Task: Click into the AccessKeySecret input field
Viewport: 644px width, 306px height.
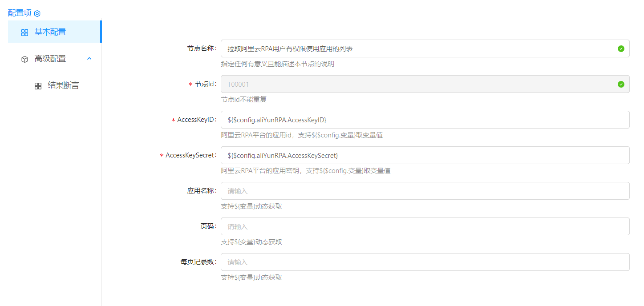Action: click(x=425, y=155)
